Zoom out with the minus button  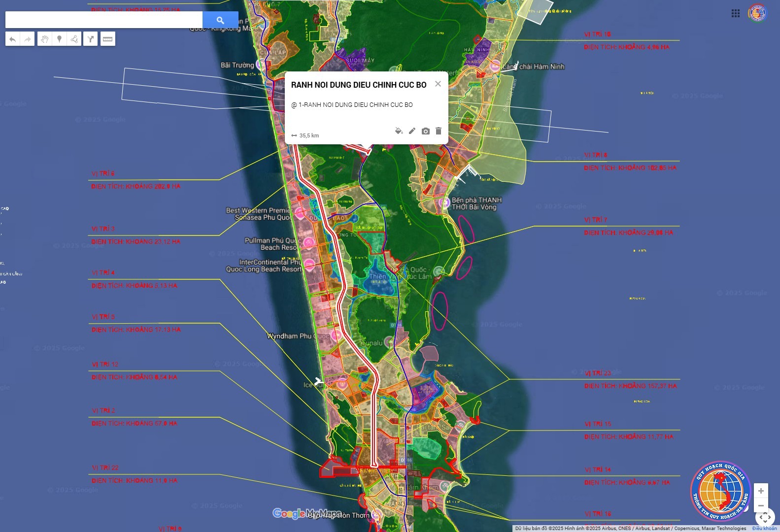761,505
